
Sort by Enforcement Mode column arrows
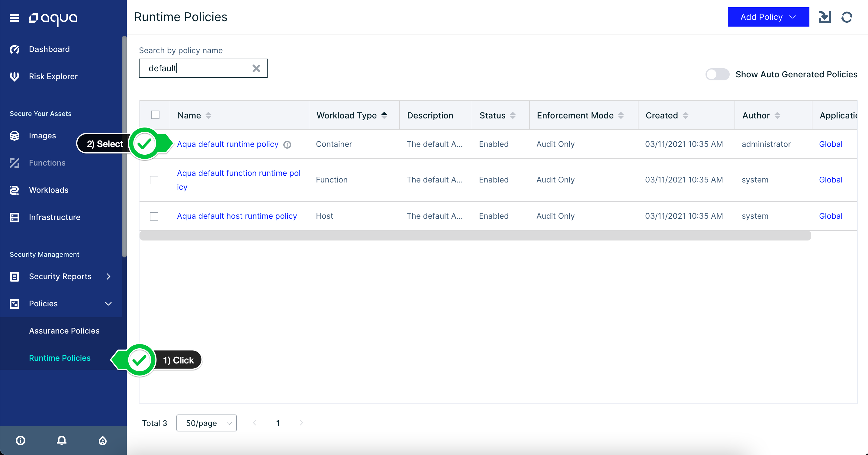click(x=621, y=116)
